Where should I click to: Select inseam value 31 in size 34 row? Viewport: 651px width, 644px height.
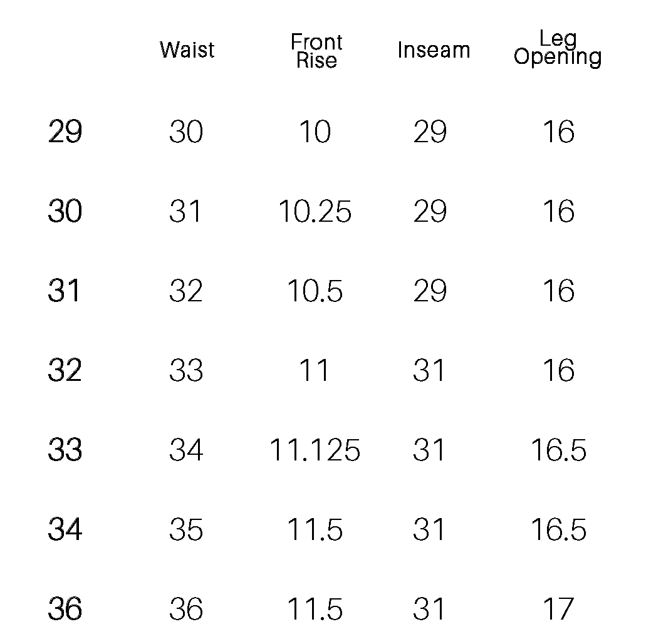(x=429, y=530)
